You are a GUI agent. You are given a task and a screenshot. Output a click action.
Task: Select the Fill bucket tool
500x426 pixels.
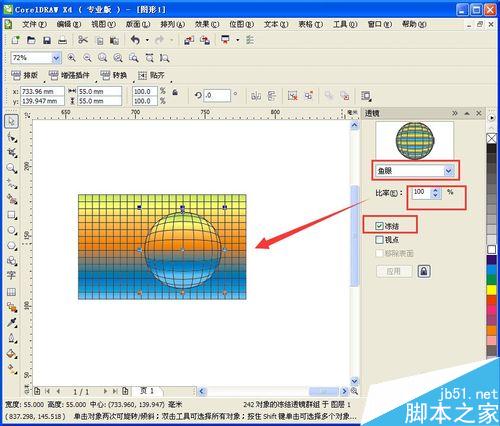click(11, 353)
